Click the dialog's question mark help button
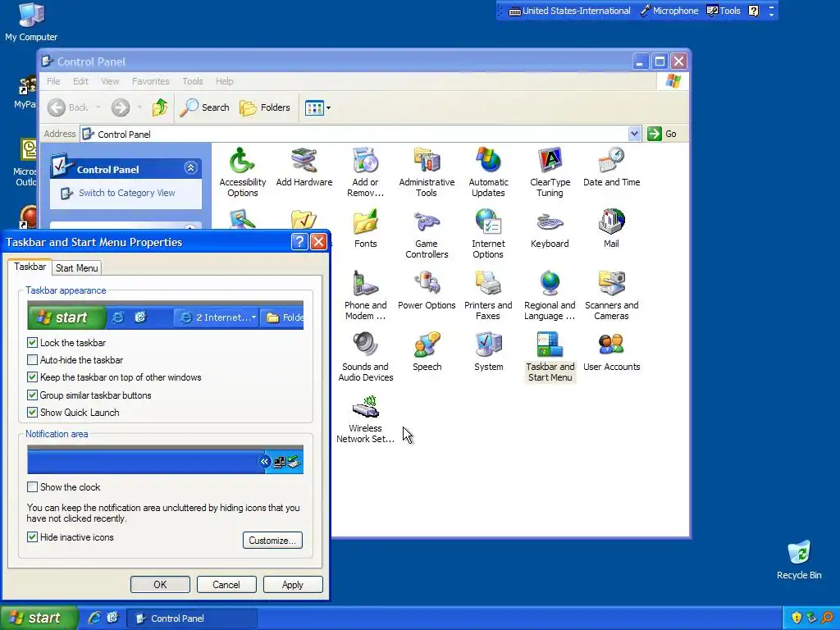 [299, 242]
